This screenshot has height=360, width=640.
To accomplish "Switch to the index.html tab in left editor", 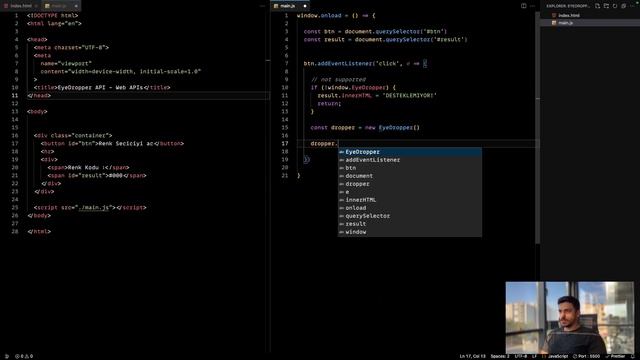I will (20, 6).
